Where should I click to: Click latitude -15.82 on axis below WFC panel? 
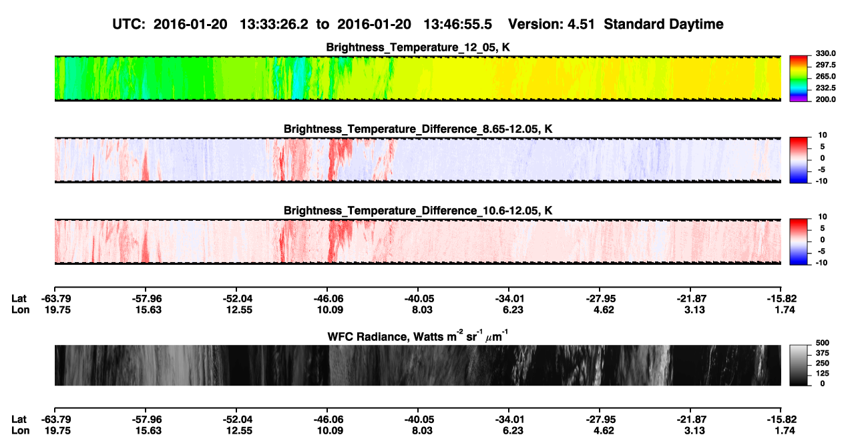tap(781, 420)
